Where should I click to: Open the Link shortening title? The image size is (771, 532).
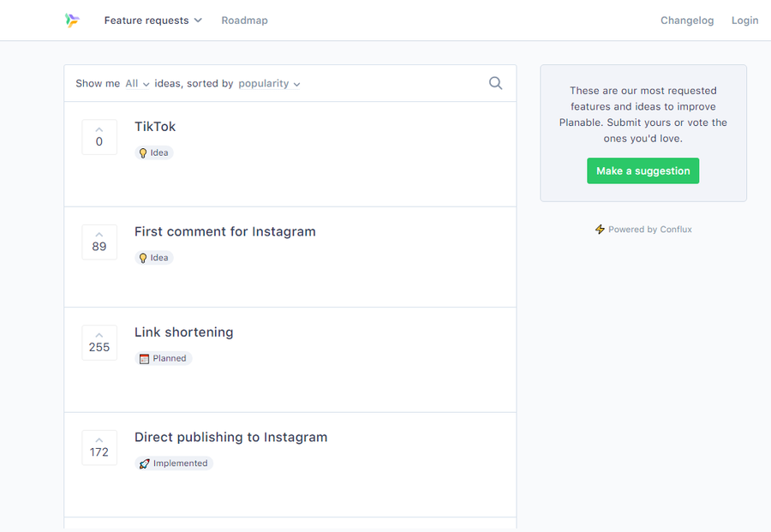pyautogui.click(x=184, y=332)
